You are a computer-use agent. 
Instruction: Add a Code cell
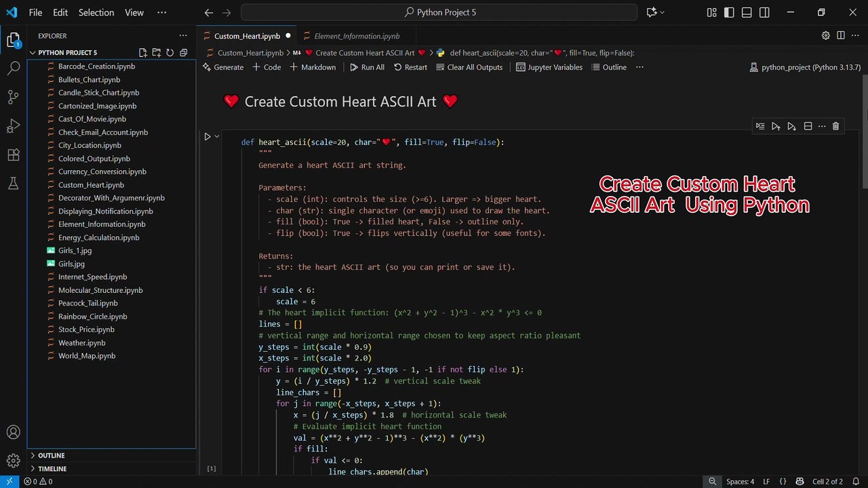[x=267, y=67]
